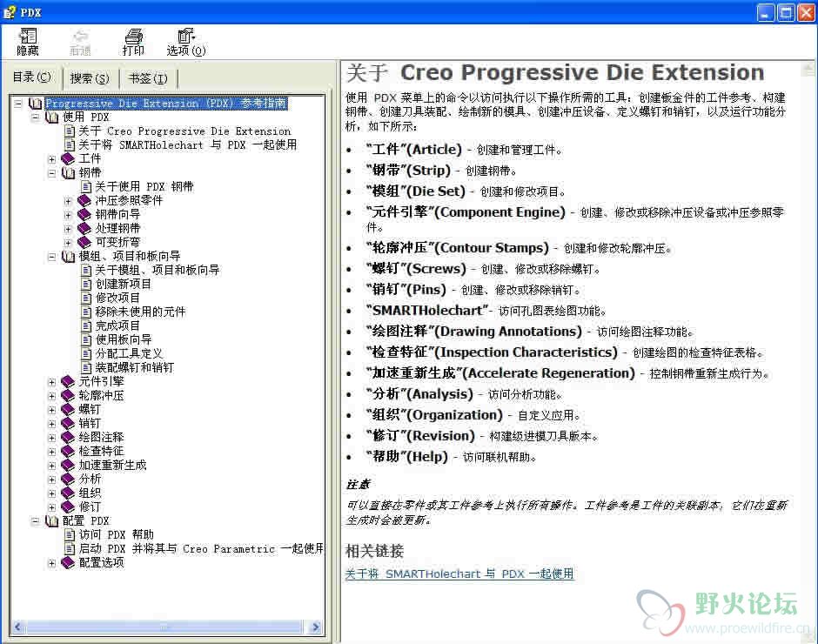Click the book icon beside 可变折弯
This screenshot has height=644, width=818.
[84, 242]
